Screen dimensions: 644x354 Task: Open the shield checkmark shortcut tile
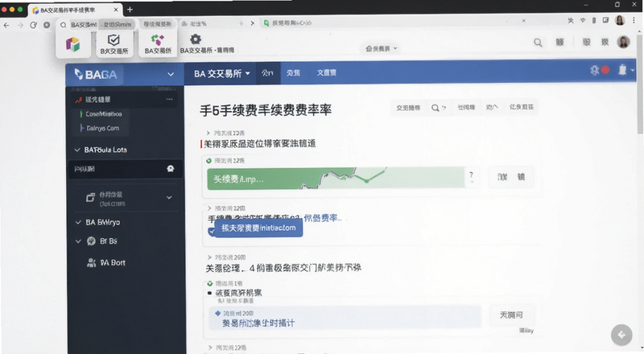pyautogui.click(x=114, y=44)
